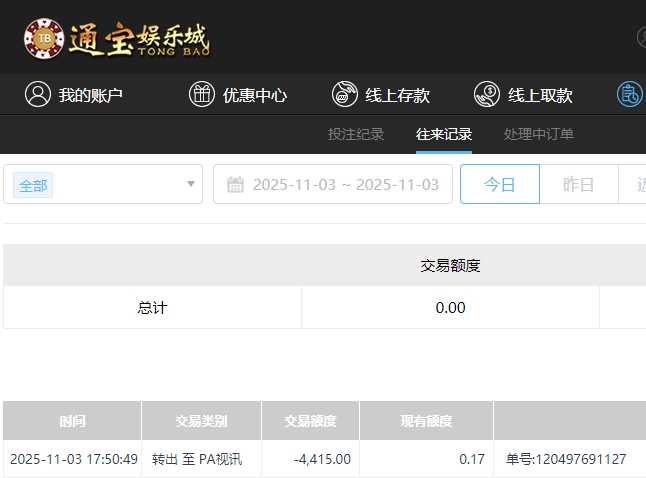Open calendar icon in date range field

236,185
